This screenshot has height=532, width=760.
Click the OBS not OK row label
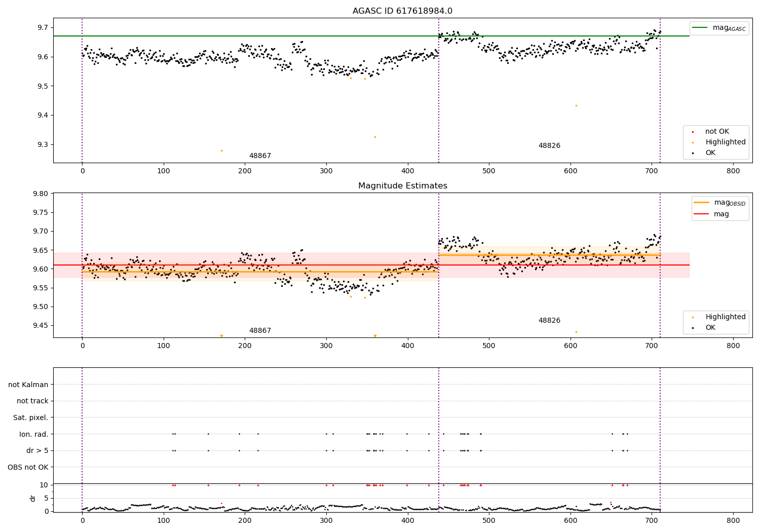click(x=28, y=467)
